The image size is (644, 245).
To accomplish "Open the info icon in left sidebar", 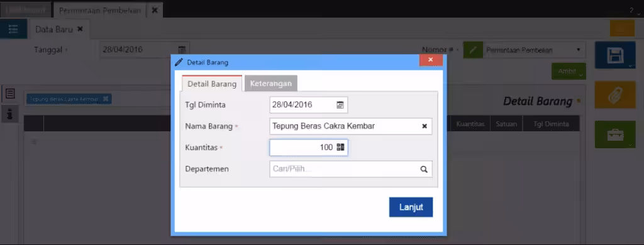I will 10,114.
